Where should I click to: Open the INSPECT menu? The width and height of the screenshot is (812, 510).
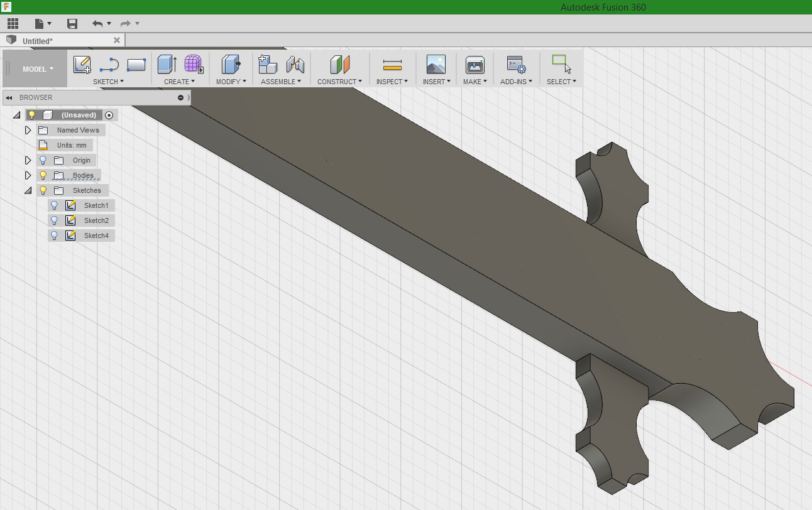(x=392, y=82)
